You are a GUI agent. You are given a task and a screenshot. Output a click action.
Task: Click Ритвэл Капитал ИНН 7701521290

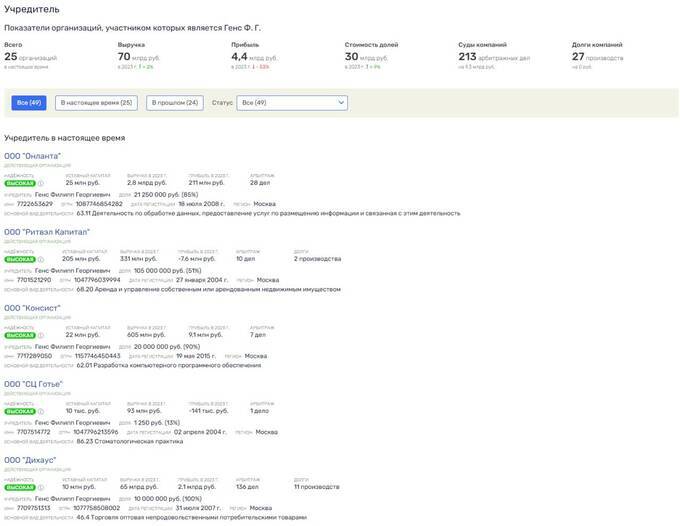pos(34,280)
